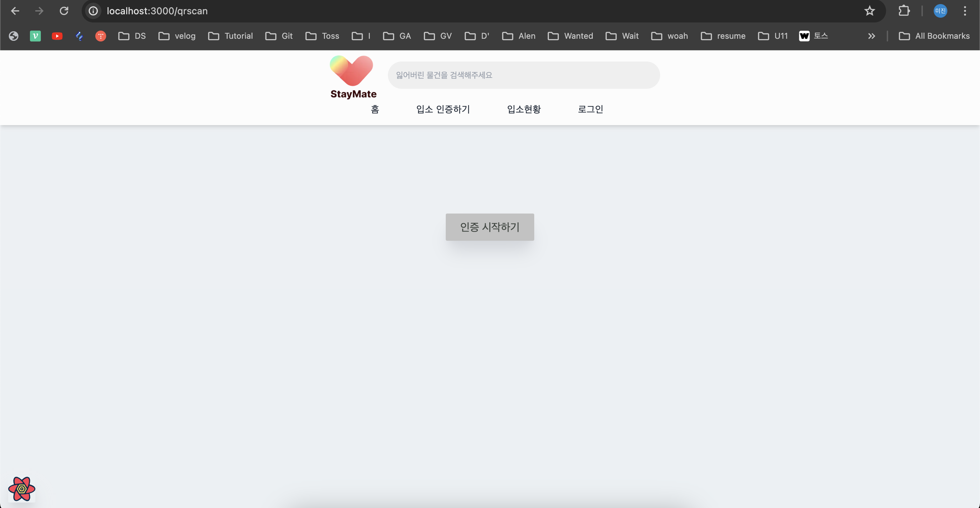The height and width of the screenshot is (508, 980).
Task: Open the YouTube bookmark icon
Action: [x=57, y=36]
